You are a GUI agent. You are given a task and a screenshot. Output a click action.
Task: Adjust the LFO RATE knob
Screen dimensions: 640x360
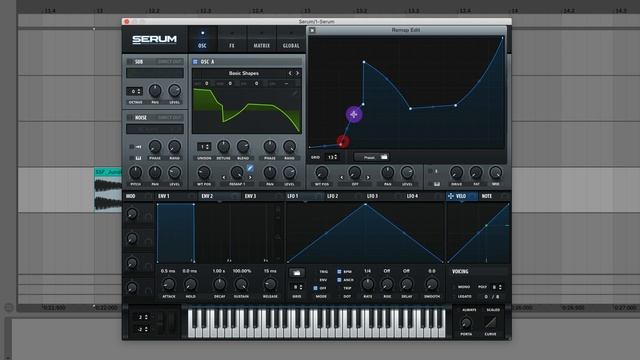(x=367, y=284)
